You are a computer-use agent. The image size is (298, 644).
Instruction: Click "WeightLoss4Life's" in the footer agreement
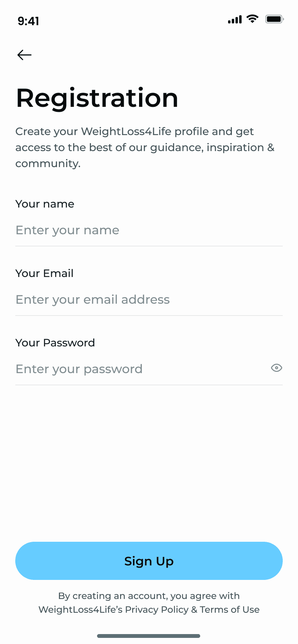click(81, 610)
